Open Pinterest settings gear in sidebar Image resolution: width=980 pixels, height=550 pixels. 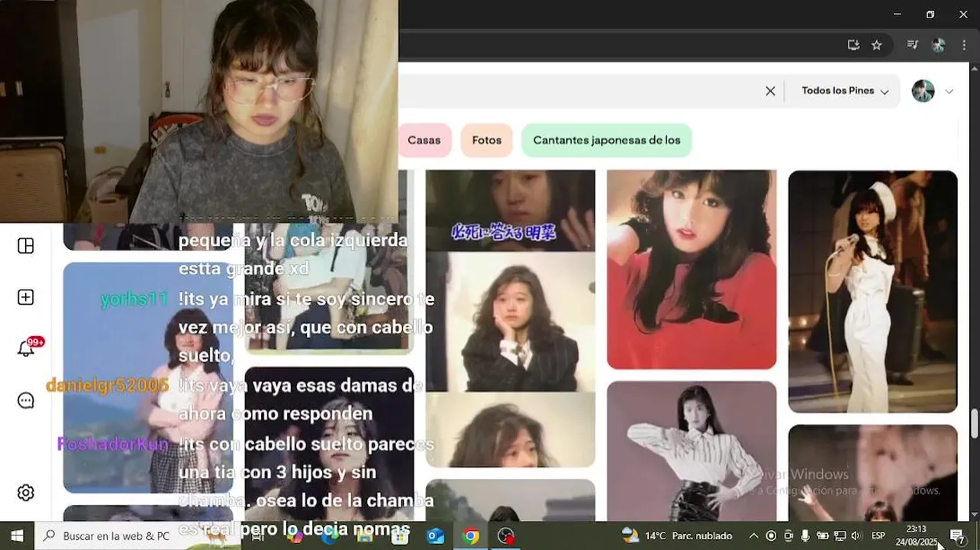click(x=26, y=493)
